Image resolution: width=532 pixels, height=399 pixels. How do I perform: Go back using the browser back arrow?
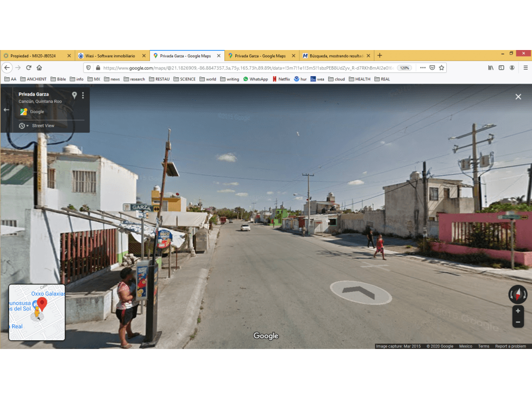pyautogui.click(x=7, y=68)
